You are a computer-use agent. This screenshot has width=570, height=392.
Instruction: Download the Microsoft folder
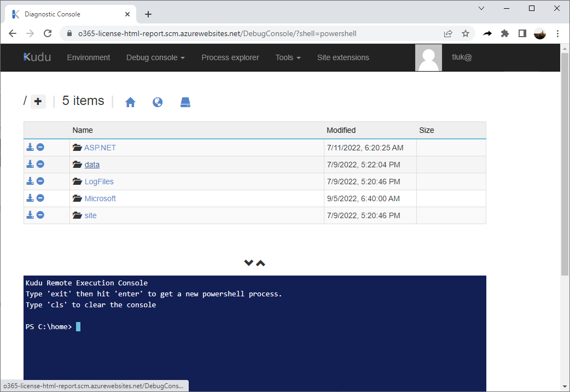[x=30, y=198]
